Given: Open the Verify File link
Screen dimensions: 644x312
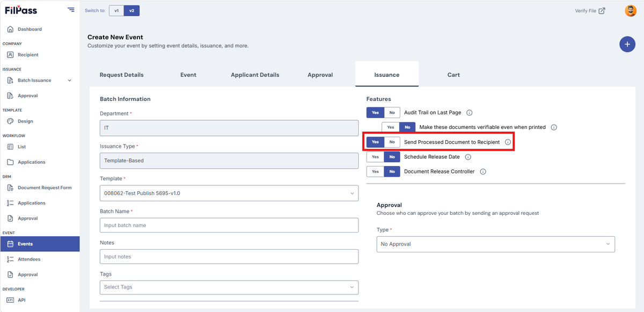Looking at the screenshot, I should [590, 11].
